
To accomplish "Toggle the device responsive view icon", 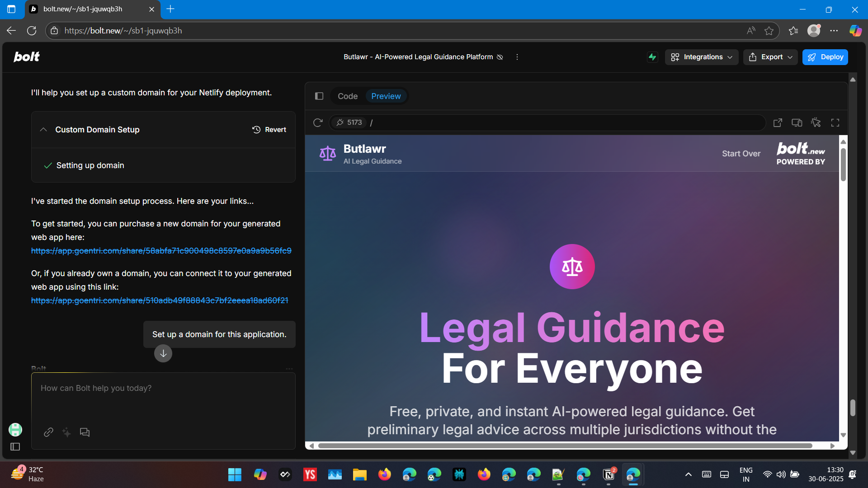I will [x=797, y=122].
